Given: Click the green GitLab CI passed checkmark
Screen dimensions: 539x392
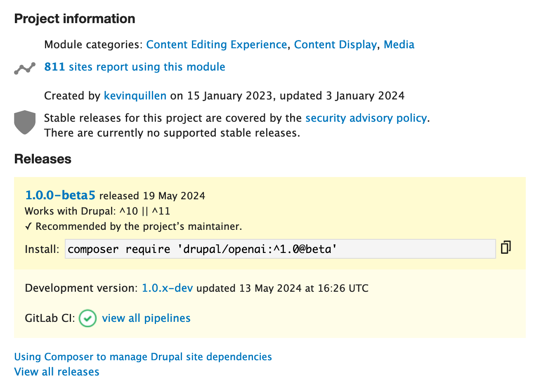Looking at the screenshot, I should point(87,318).
